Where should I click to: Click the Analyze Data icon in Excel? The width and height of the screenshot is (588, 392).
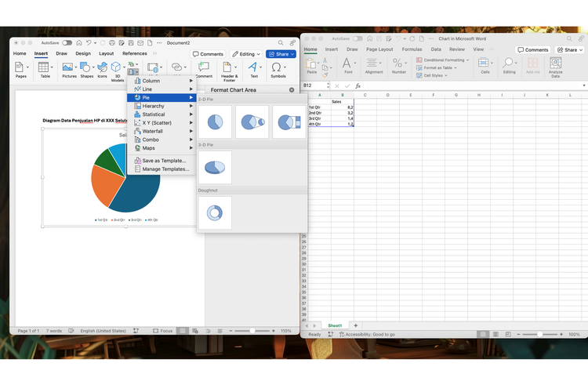coord(555,67)
